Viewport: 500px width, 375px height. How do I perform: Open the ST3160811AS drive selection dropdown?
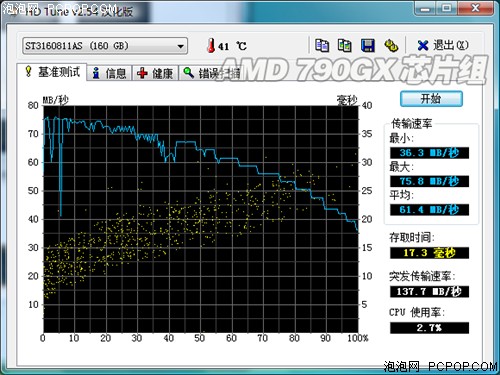(105, 46)
